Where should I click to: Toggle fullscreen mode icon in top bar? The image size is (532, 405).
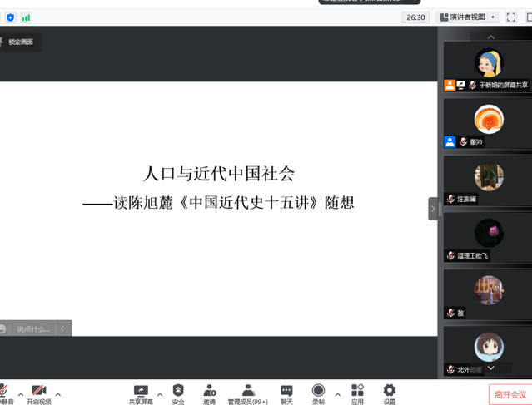click(511, 17)
